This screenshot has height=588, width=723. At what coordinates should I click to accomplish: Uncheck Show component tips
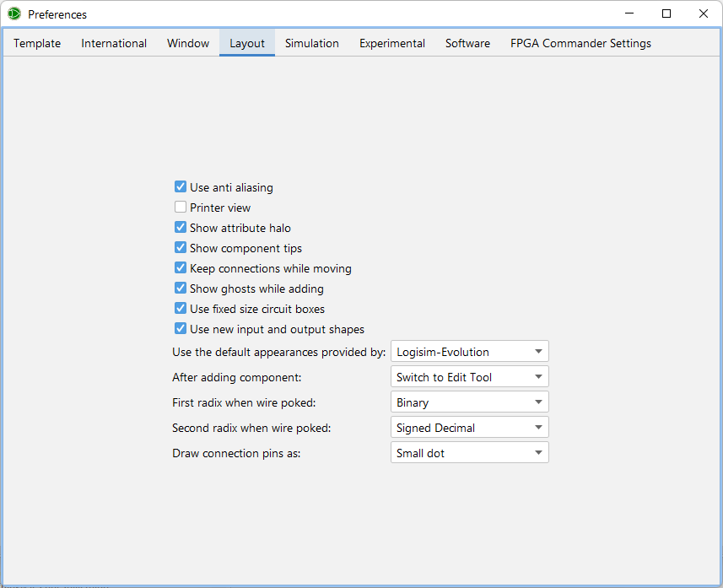pos(181,247)
